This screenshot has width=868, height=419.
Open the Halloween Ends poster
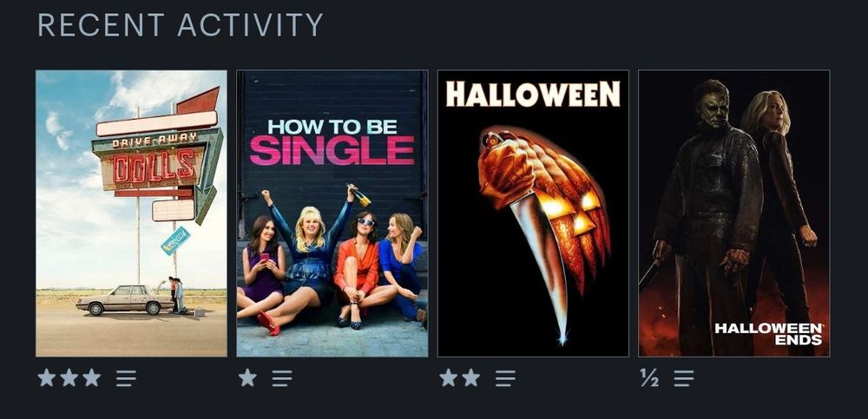click(x=734, y=213)
